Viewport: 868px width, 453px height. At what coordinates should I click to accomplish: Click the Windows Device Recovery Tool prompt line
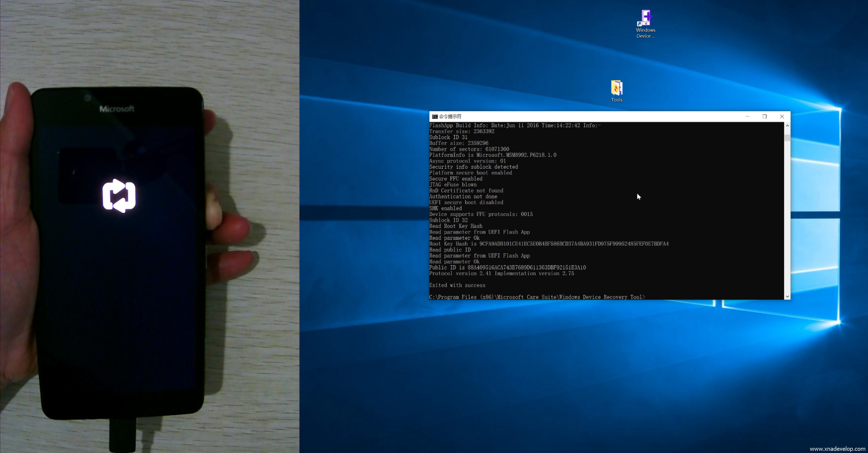(x=537, y=297)
